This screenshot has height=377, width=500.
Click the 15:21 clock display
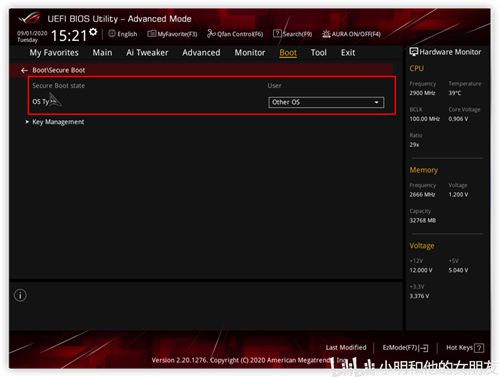[69, 36]
